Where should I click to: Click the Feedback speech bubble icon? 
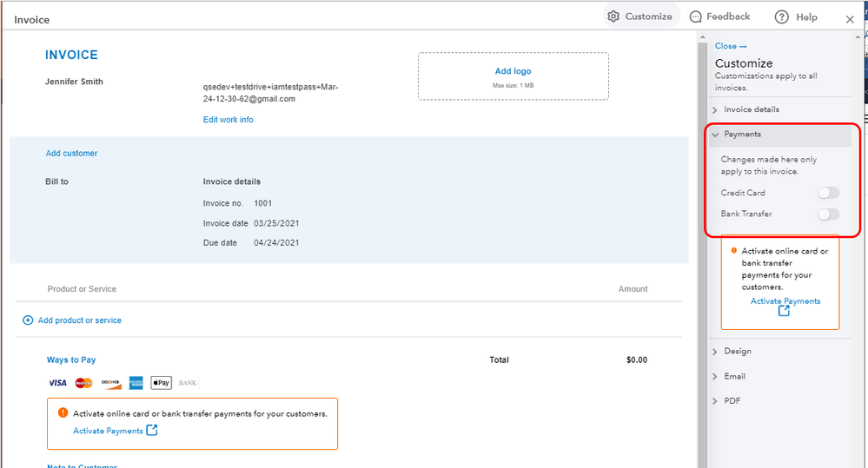click(x=696, y=16)
